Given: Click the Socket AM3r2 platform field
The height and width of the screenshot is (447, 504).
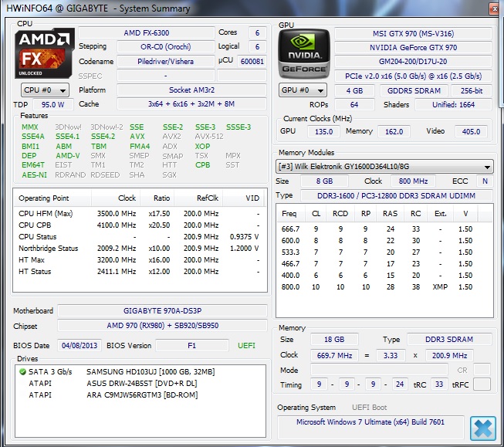Looking at the screenshot, I should point(191,90).
